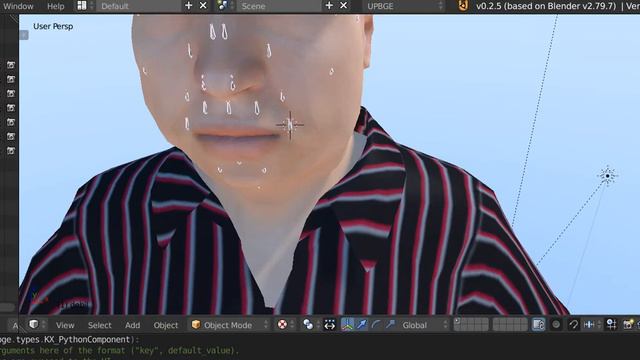
Task: Open the Object menu in viewport header
Action: 166,325
